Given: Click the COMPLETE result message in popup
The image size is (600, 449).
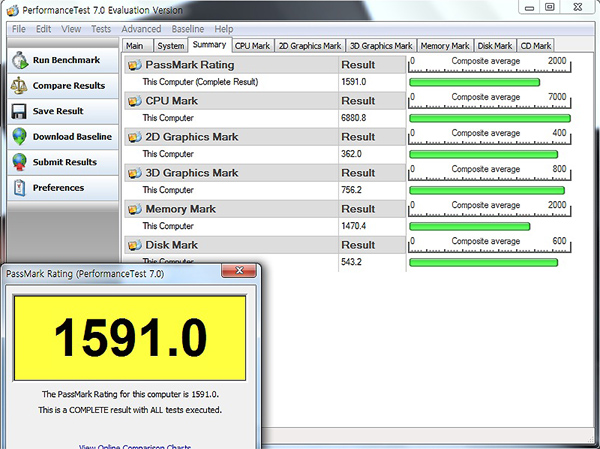Looking at the screenshot, I should coord(130,410).
